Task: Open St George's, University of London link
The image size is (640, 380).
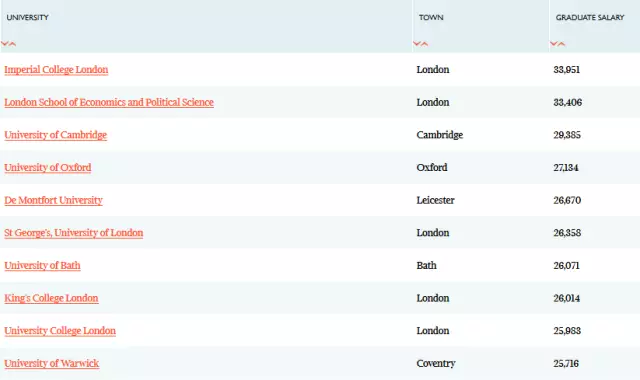Action: (74, 233)
